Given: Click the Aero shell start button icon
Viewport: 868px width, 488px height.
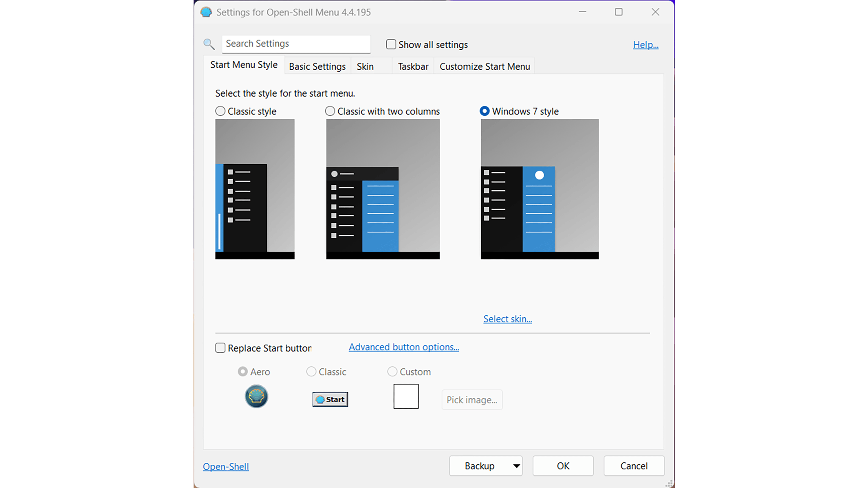Looking at the screenshot, I should point(256,396).
